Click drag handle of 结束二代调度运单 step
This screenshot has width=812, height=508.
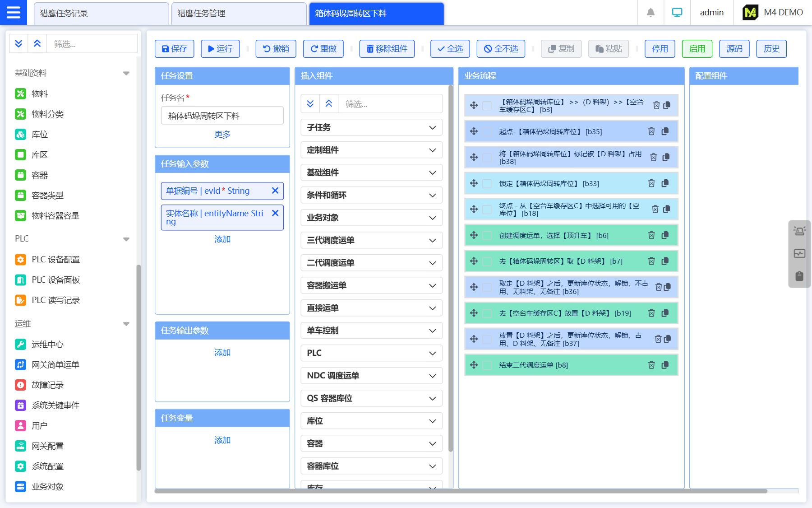tap(474, 365)
